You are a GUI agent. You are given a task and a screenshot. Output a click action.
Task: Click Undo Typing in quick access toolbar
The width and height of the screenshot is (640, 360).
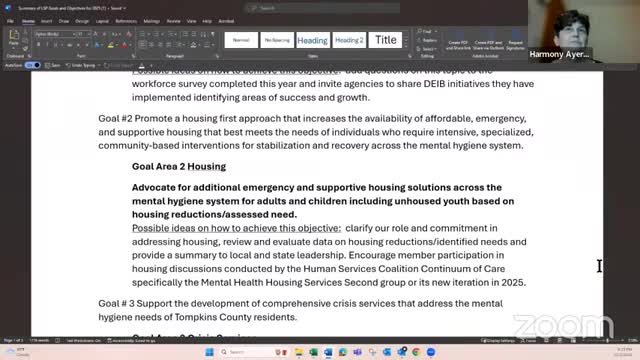pos(80,65)
